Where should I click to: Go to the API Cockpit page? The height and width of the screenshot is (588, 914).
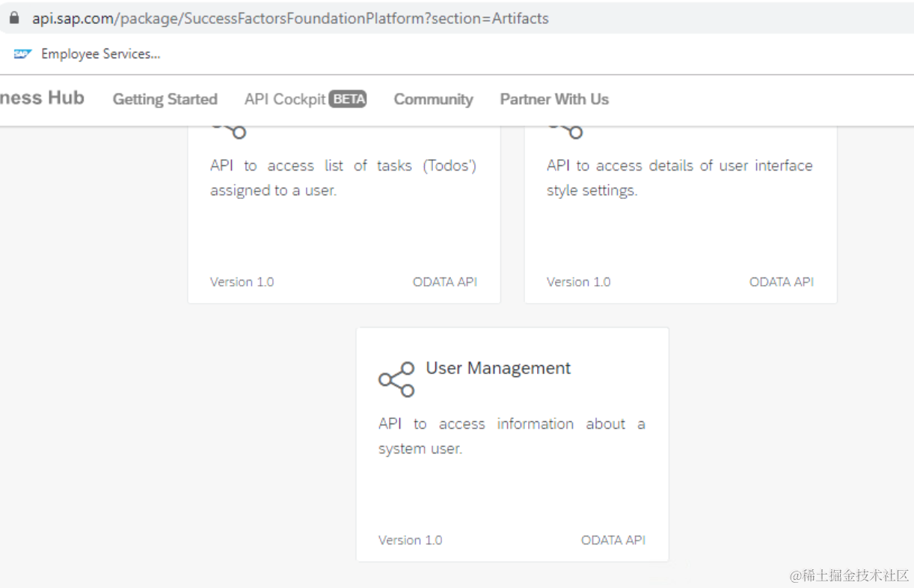pyautogui.click(x=285, y=99)
